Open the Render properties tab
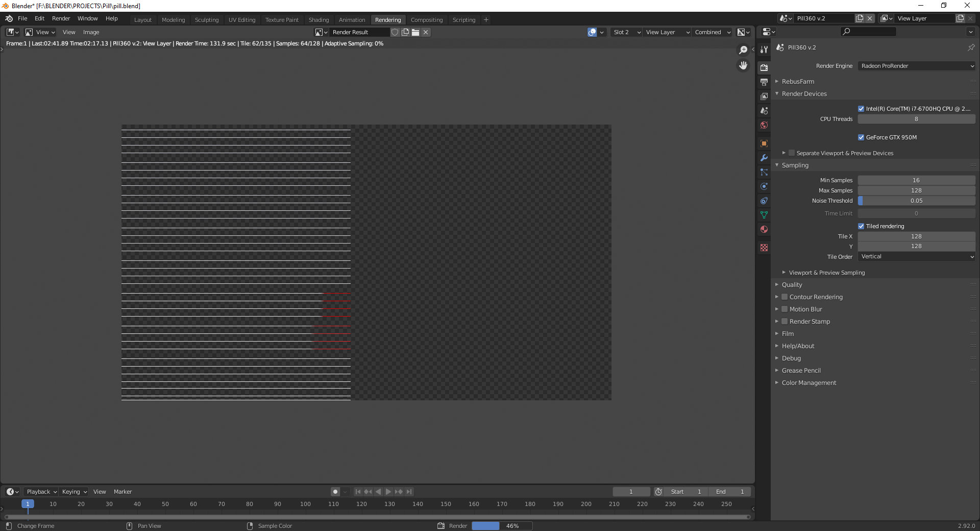 [x=764, y=67]
